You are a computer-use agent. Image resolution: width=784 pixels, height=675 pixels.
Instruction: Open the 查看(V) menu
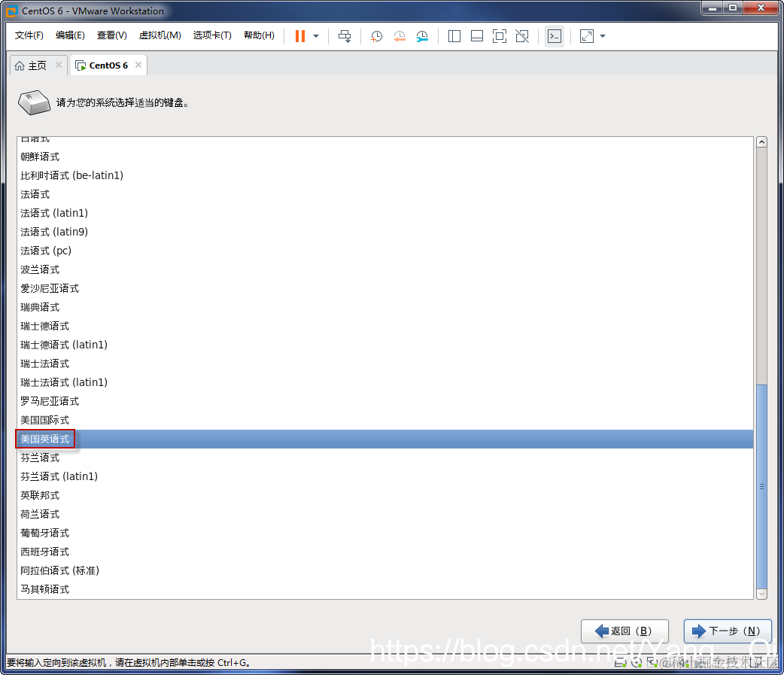pos(111,35)
